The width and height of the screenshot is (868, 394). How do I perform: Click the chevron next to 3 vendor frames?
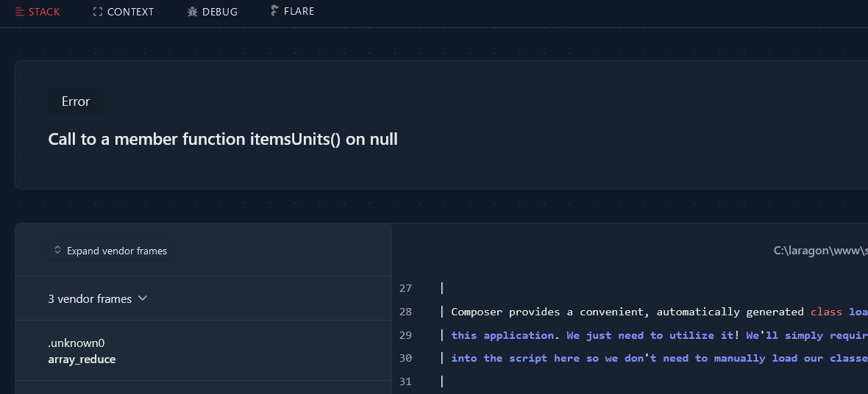click(143, 298)
